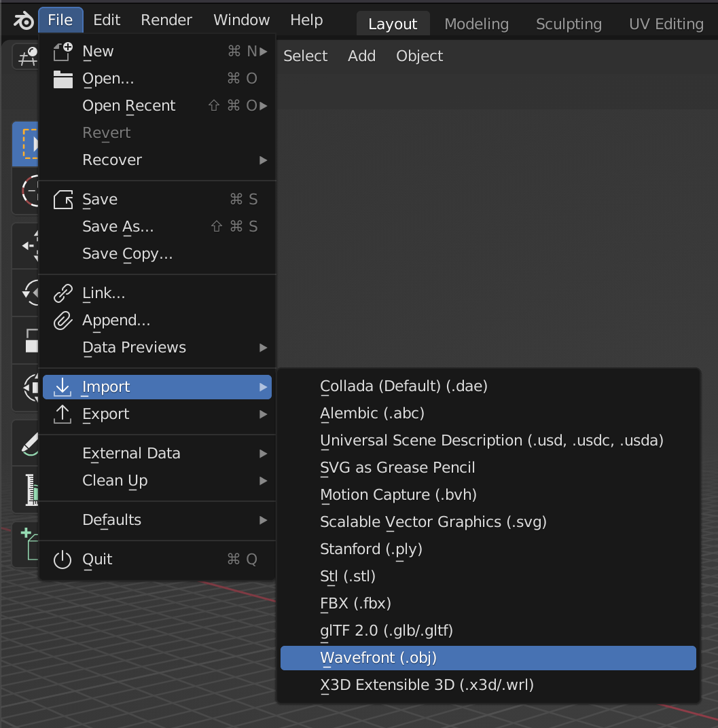Viewport: 718px width, 728px height.
Task: Click the Link chain icon
Action: pos(62,293)
